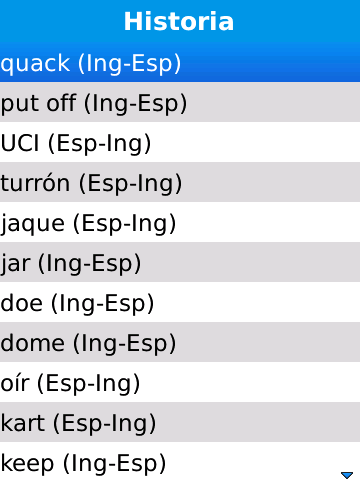Open the jar history entry
The width and height of the screenshot is (360, 480).
pyautogui.click(x=180, y=262)
